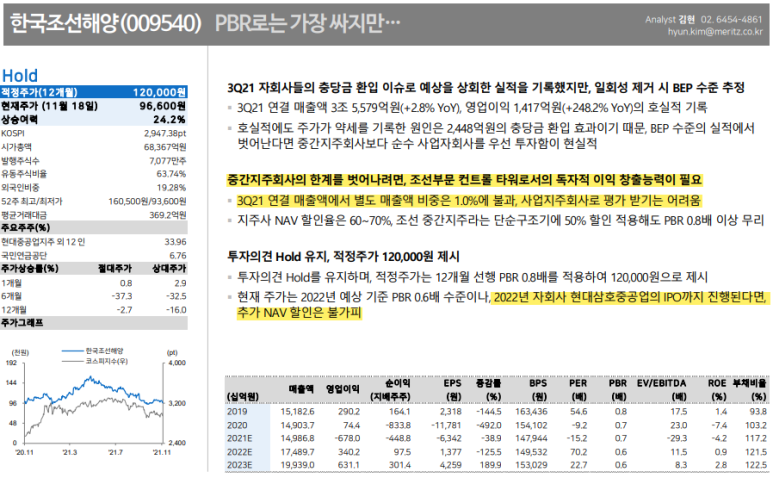Select the 상대주가 column header

tap(169, 269)
